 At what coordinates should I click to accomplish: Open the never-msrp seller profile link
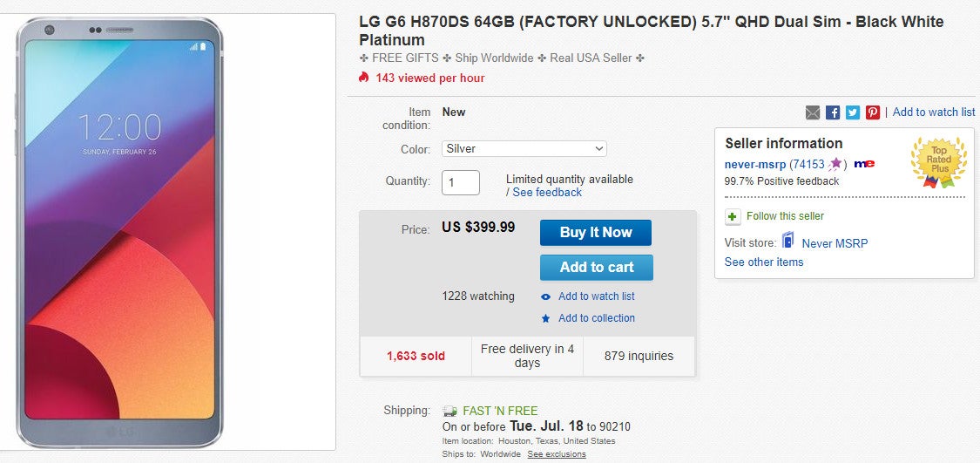click(x=755, y=164)
